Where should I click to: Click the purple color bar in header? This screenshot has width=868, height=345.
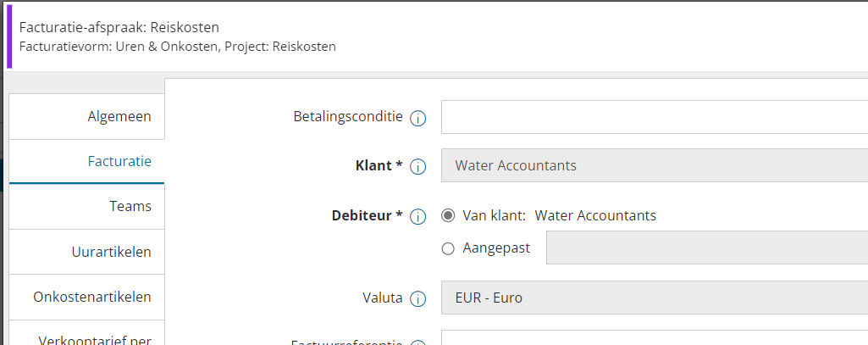pyautogui.click(x=9, y=36)
